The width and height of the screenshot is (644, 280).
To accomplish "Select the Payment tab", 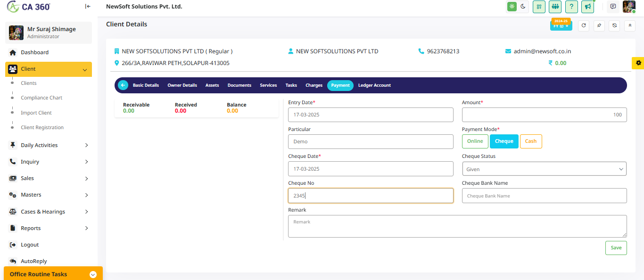I will (340, 85).
